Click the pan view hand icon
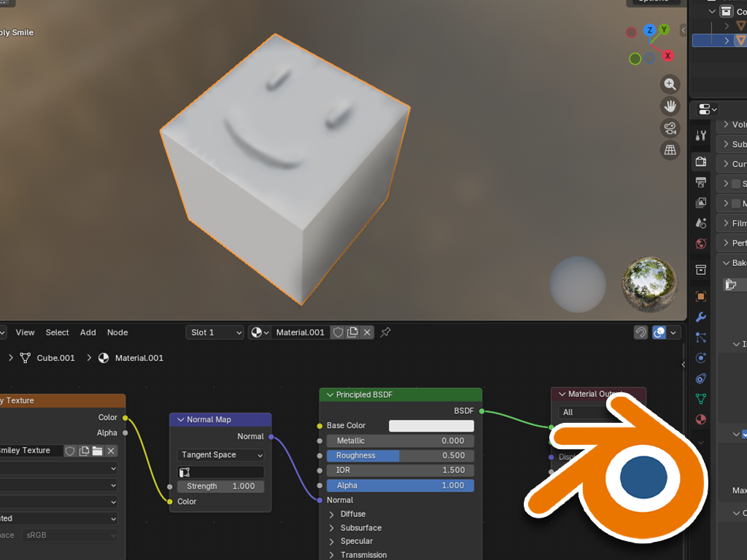 [x=670, y=106]
